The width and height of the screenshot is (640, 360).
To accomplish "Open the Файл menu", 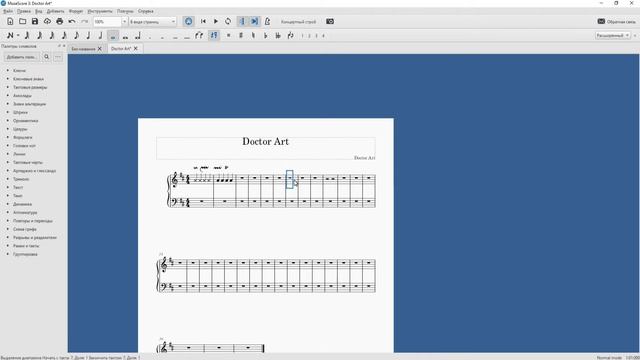I will 8,11.
